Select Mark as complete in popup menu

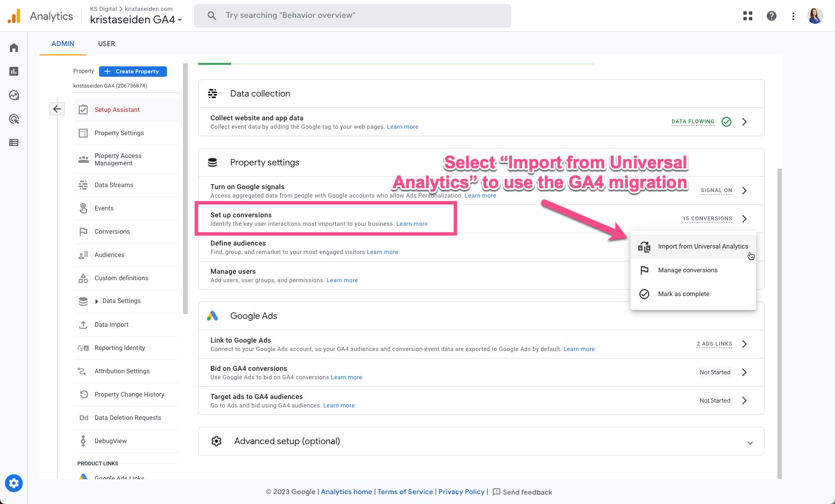tap(683, 294)
